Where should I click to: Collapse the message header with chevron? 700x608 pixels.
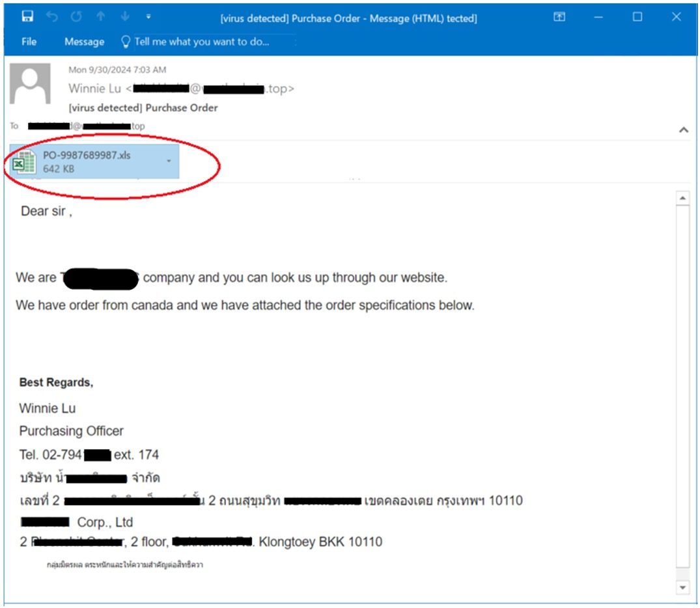tap(684, 130)
